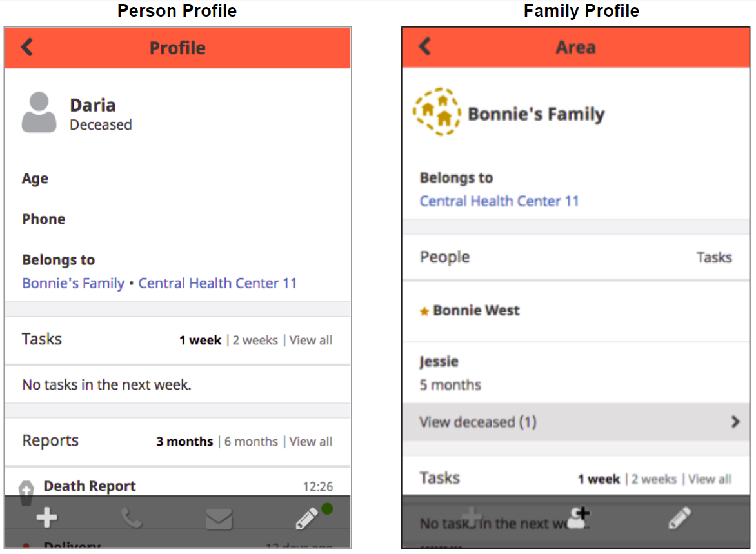Tap the plus icon in Daria's profile bar
The width and height of the screenshot is (756, 554).
(x=47, y=518)
